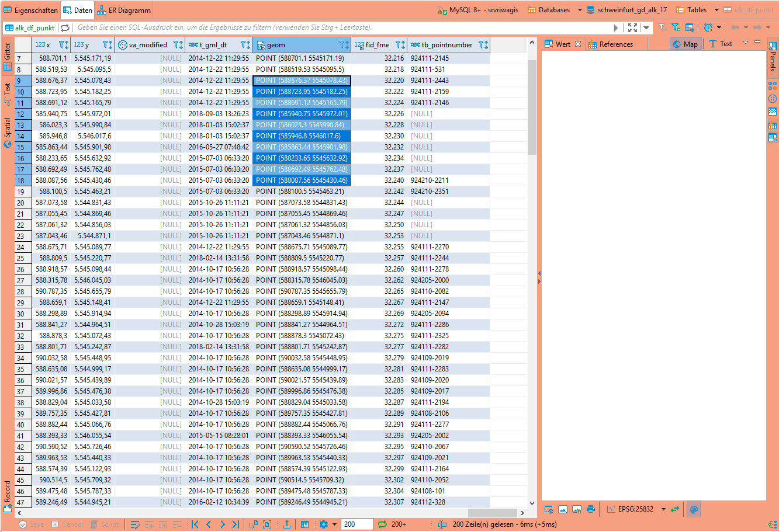Switch to the Gitter grid view
This screenshot has width=779, height=532.
click(x=8, y=57)
